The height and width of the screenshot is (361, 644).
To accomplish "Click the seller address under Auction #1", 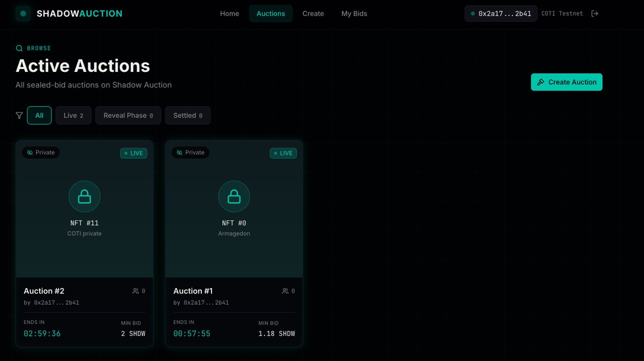I will pos(201,303).
